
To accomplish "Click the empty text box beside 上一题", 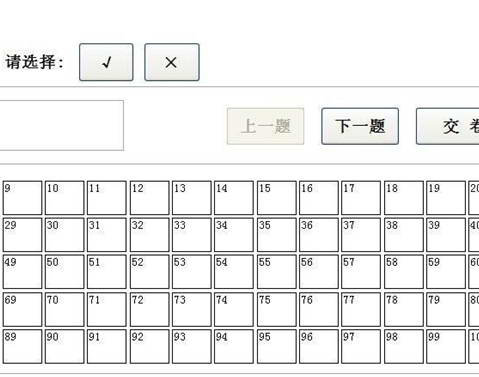I will [x=62, y=125].
